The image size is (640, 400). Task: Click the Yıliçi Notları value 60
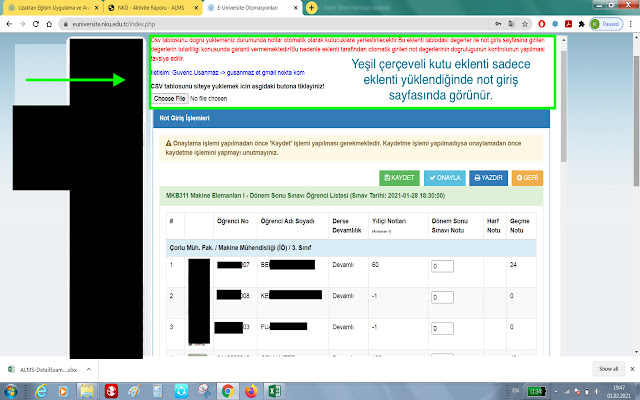pyautogui.click(x=375, y=265)
